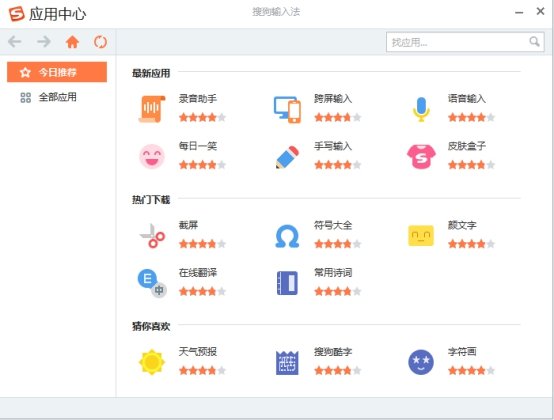Select the 手写输入 pencil icon

(287, 157)
